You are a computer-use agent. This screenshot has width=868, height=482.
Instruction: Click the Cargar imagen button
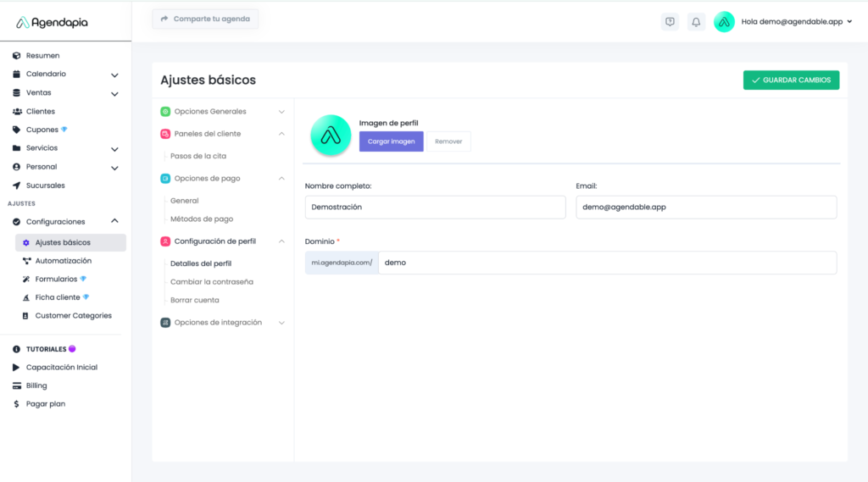point(391,141)
